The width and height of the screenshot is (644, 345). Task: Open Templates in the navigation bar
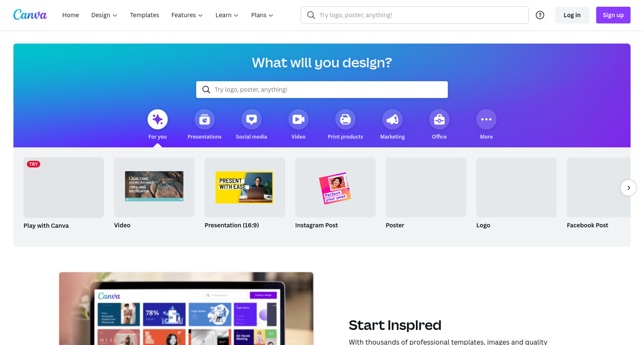pyautogui.click(x=145, y=15)
